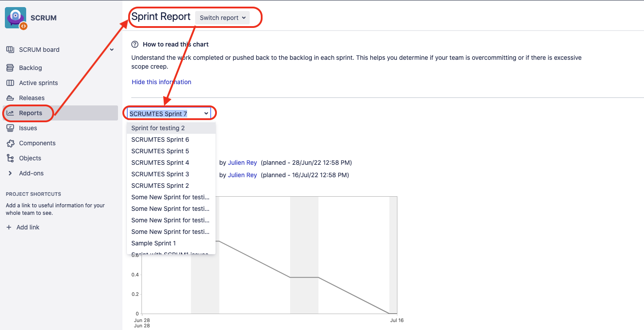This screenshot has width=644, height=330.
Task: Click the Releases ship icon
Action: pos(10,98)
